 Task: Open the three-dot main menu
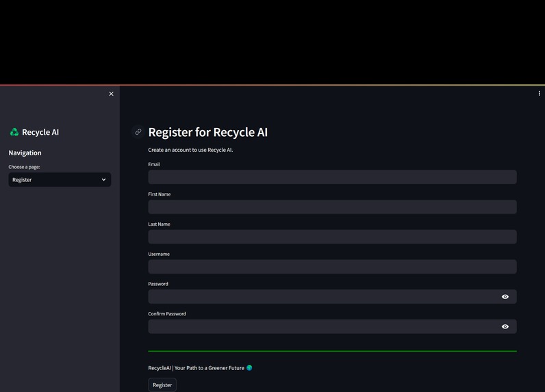tap(539, 94)
